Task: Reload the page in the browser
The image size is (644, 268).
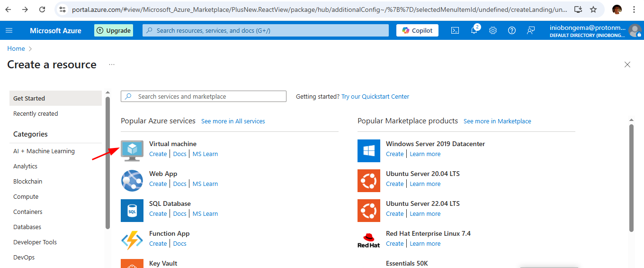Action: [42, 9]
